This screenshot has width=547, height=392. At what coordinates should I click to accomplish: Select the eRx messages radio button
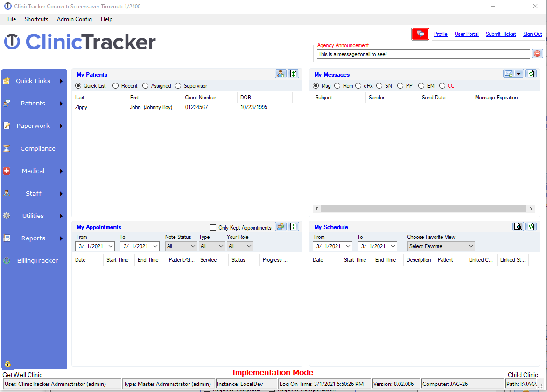pos(358,86)
